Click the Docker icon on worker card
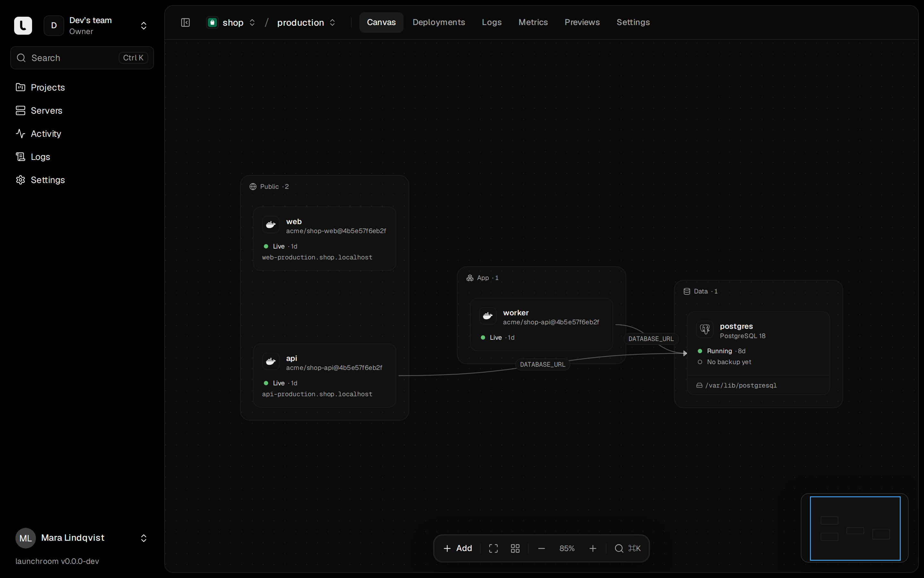Viewport: 924px width, 578px height. coord(488,316)
